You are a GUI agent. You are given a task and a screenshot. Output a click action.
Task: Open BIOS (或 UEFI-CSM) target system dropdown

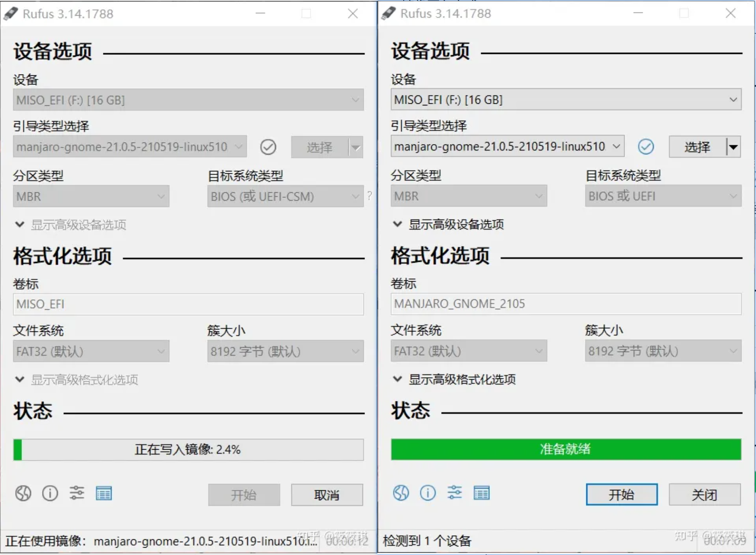click(x=286, y=196)
